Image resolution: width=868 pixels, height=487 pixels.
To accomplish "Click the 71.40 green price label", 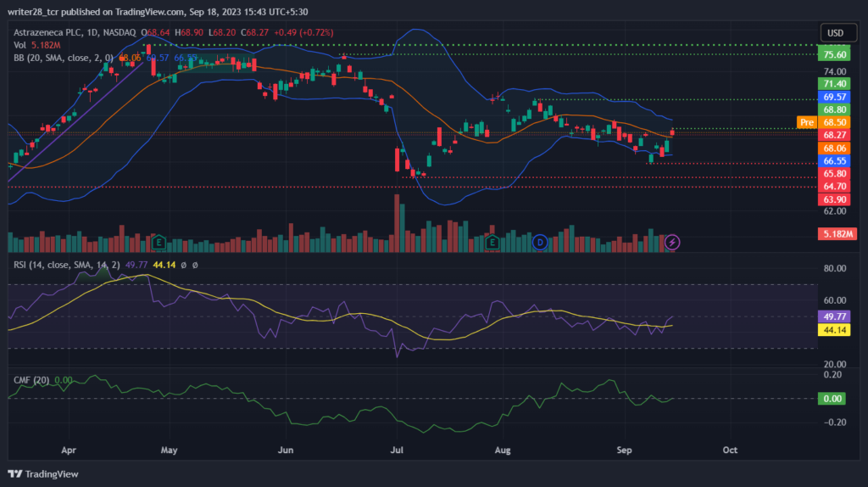I will point(835,84).
